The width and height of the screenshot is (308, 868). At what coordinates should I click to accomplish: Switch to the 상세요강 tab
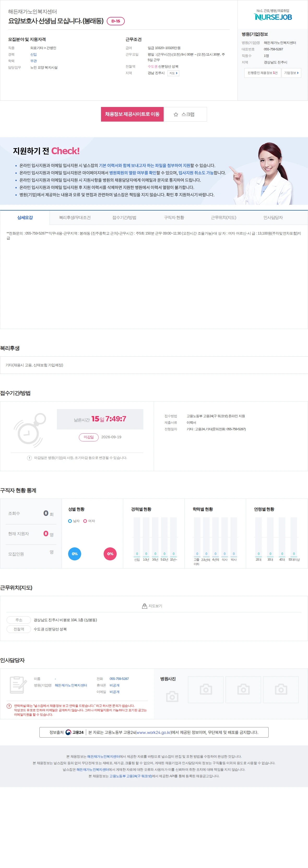point(25,218)
